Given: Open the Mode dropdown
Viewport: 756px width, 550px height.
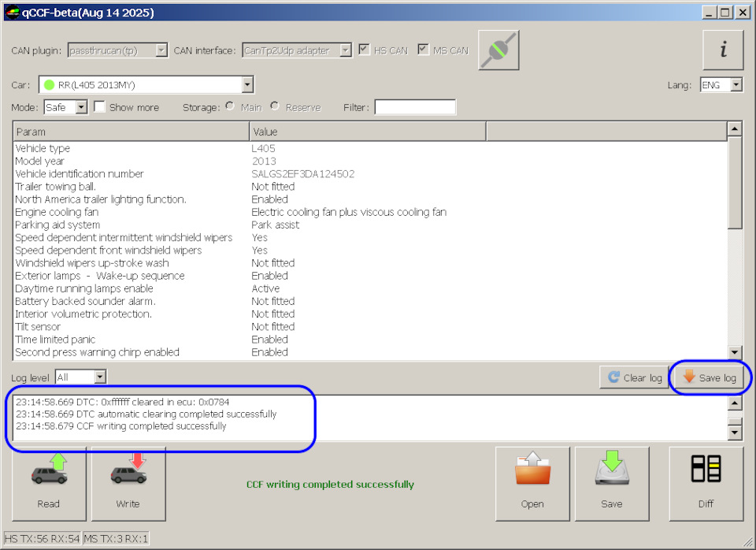Looking at the screenshot, I should pos(65,107).
